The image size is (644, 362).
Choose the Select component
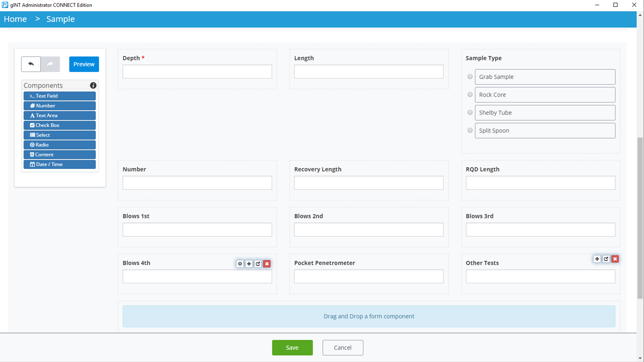tap(60, 135)
